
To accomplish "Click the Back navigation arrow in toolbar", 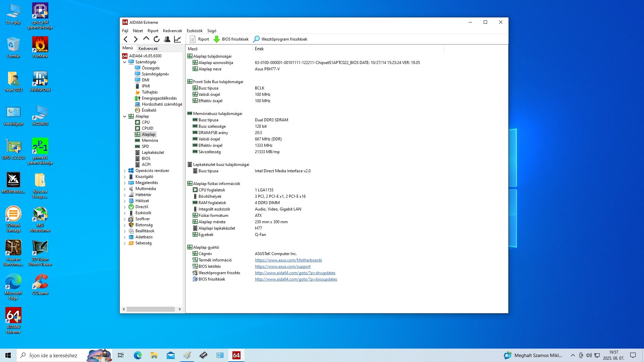I will [x=126, y=39].
